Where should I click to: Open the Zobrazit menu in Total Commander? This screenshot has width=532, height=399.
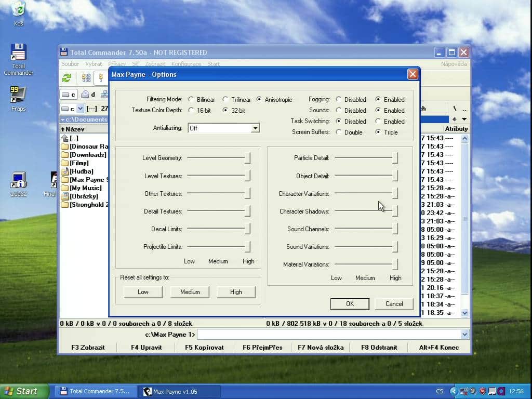click(x=155, y=64)
